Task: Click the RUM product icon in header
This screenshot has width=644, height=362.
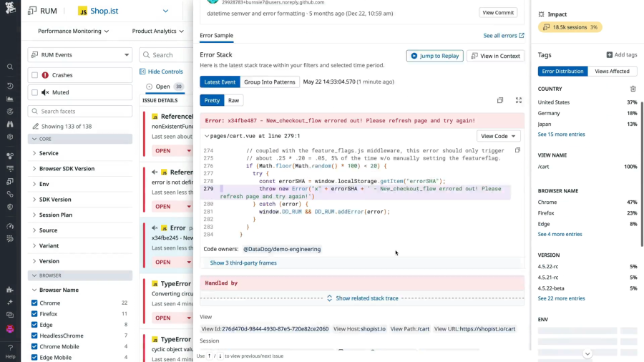Action: pos(32,11)
